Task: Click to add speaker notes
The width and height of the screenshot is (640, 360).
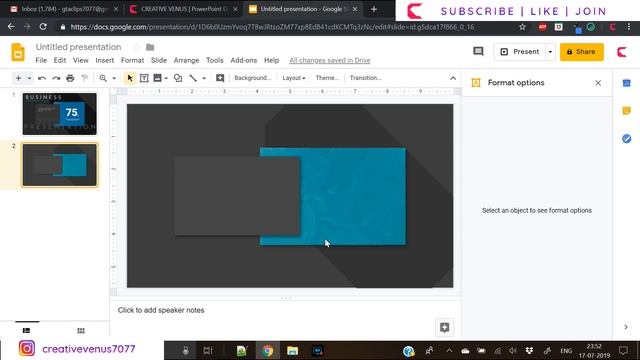Action: pos(161,310)
